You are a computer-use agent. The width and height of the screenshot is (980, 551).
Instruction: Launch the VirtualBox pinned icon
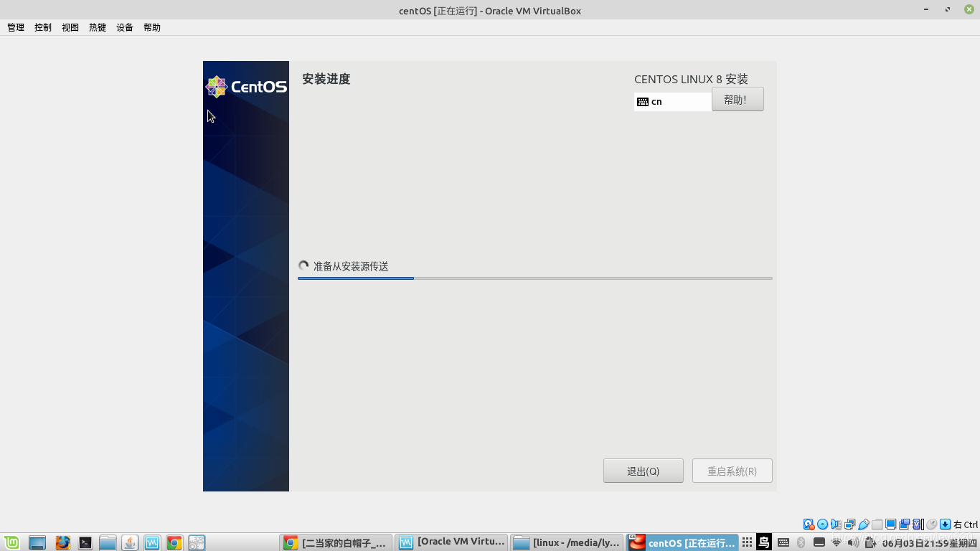pyautogui.click(x=152, y=543)
